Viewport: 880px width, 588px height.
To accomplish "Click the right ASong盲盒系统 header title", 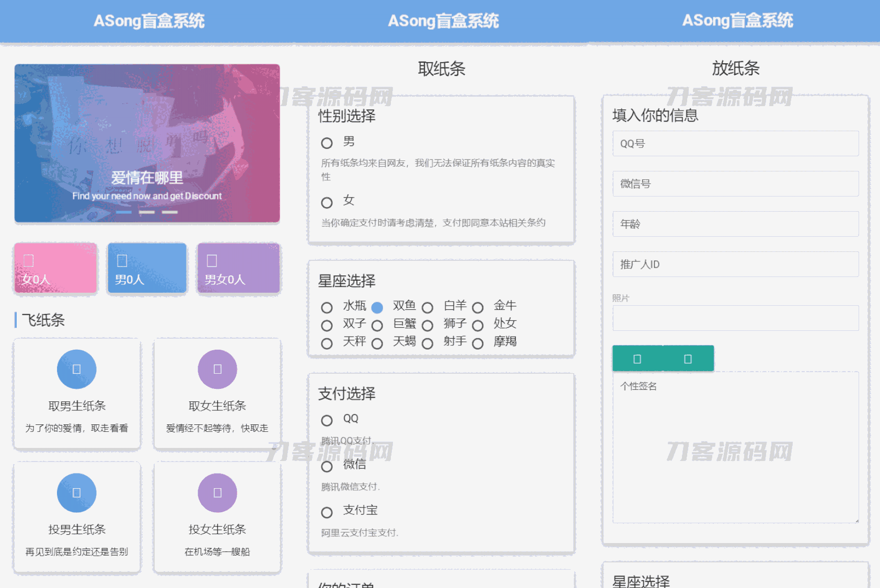I will 737,21.
